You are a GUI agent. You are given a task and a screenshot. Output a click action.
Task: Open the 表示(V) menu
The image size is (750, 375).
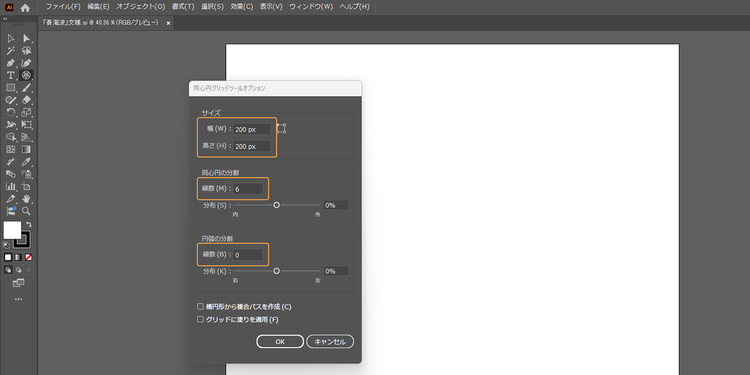[271, 7]
